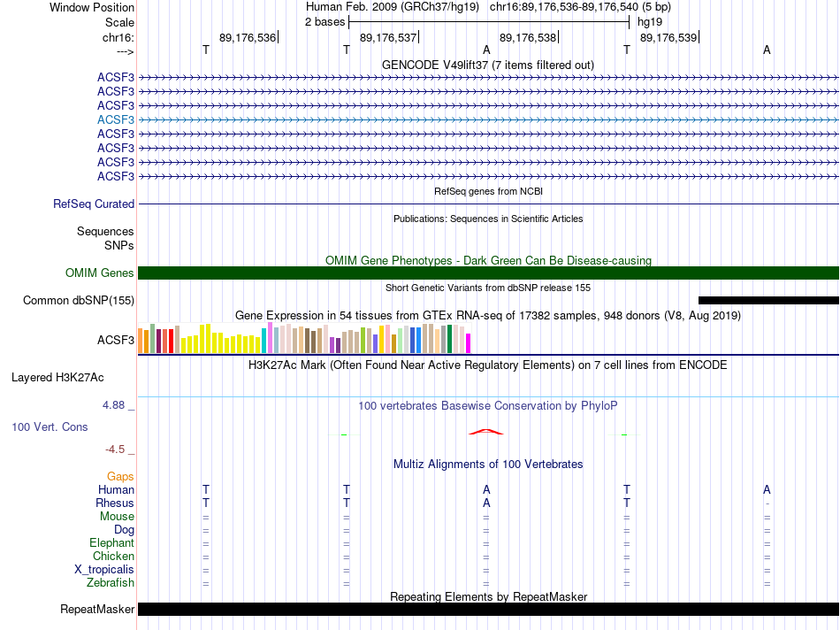Click 'Multiz Alignments of 100 Vertebrates' title
The image size is (840, 630).
pyautogui.click(x=488, y=465)
